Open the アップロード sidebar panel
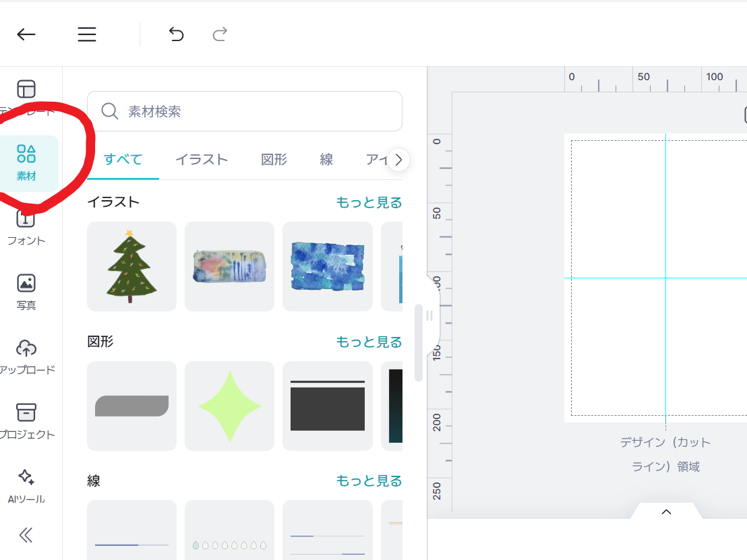The height and width of the screenshot is (560, 747). (x=26, y=356)
